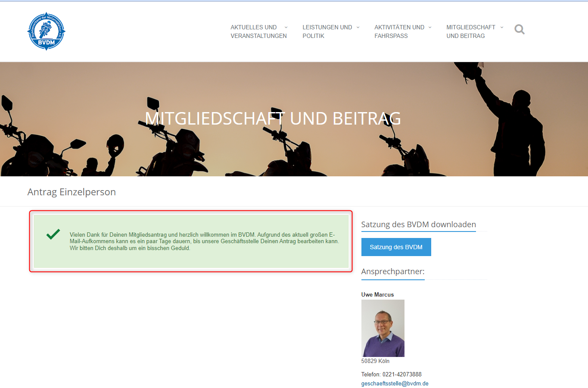Open Mitgliedschaft und Beitrag menu

click(471, 31)
